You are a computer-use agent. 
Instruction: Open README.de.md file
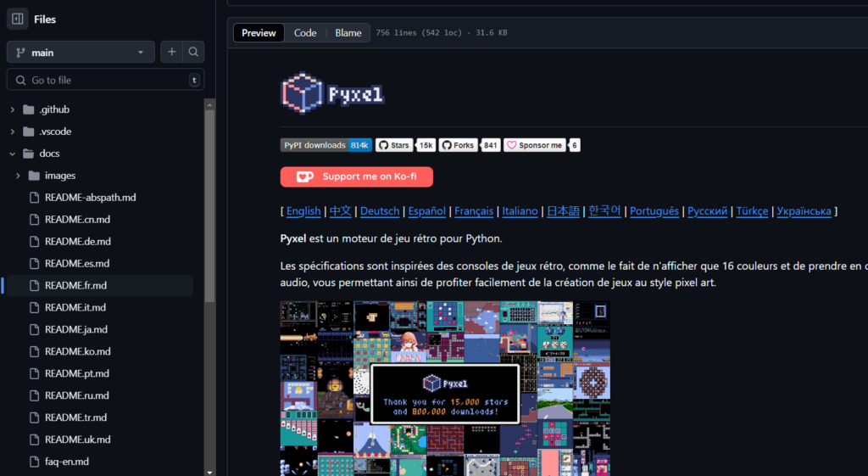click(77, 242)
